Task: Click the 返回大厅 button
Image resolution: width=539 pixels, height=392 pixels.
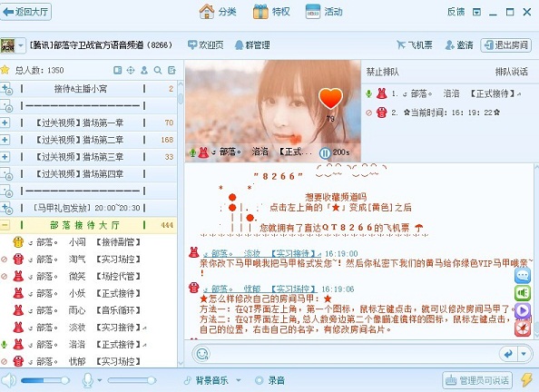Action: click(25, 12)
